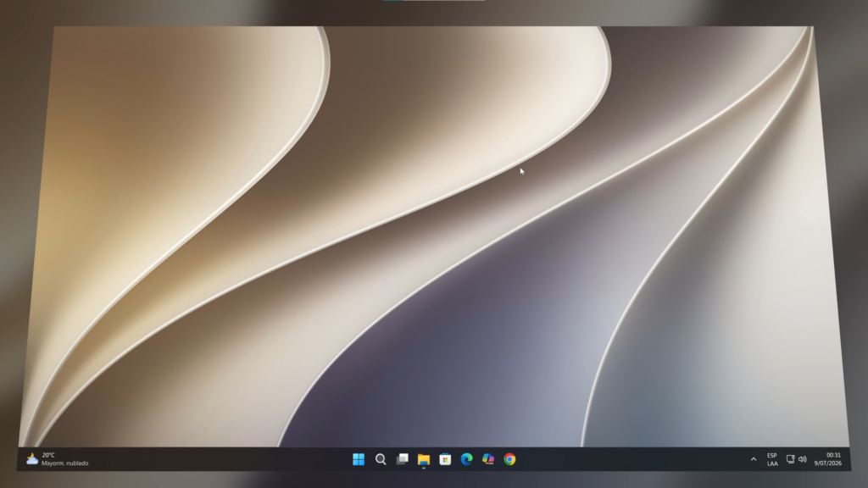Launch Google Chrome from the taskbar
This screenshot has width=868, height=488.
[x=509, y=459]
